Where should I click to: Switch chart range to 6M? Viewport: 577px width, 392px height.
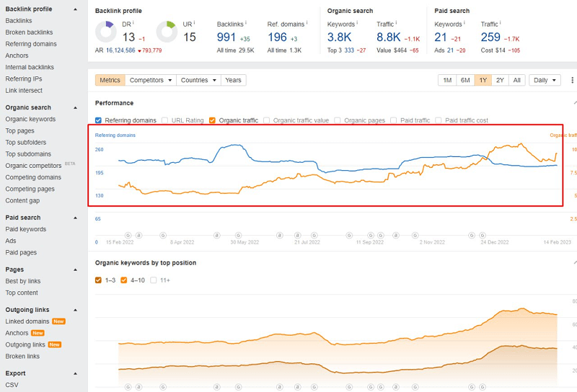(x=465, y=80)
